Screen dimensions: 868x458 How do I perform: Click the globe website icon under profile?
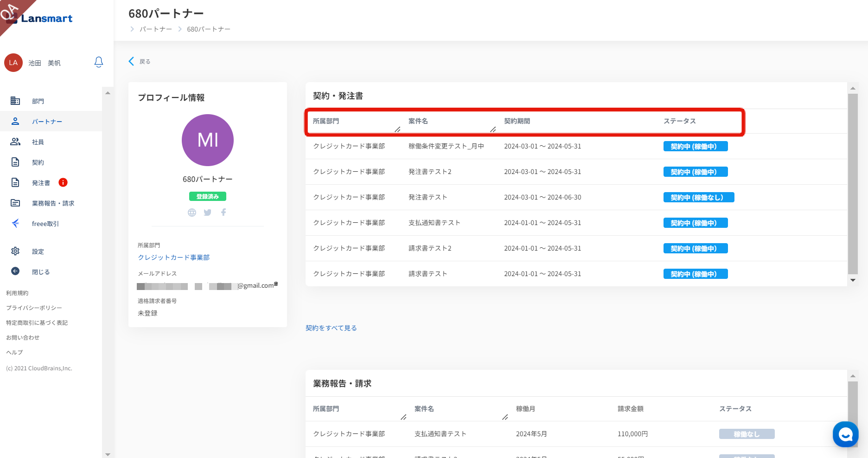click(x=192, y=213)
